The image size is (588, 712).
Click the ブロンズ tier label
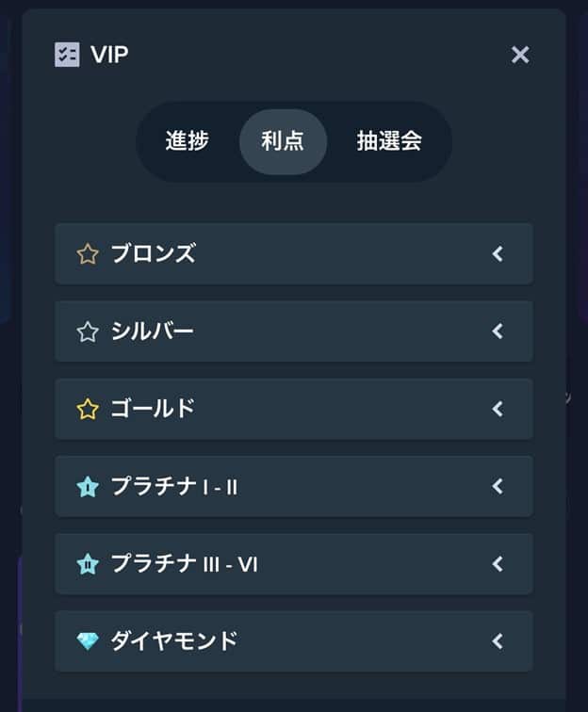point(153,253)
